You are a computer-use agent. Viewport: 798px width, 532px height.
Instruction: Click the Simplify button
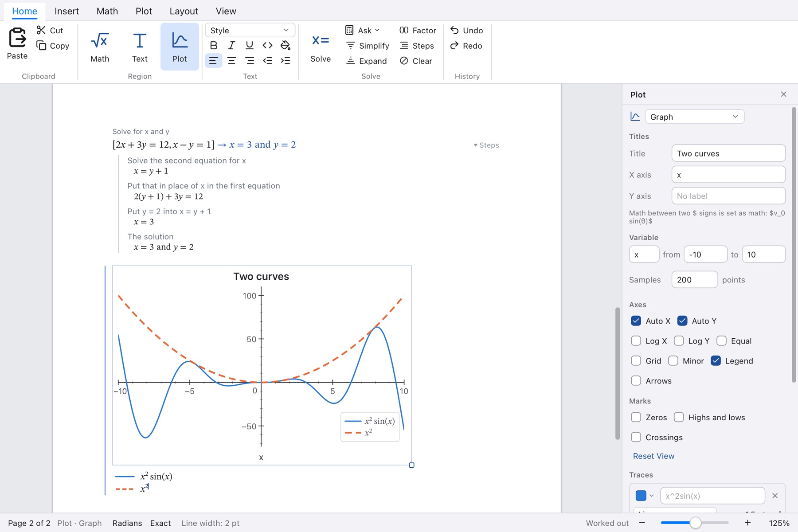point(367,46)
